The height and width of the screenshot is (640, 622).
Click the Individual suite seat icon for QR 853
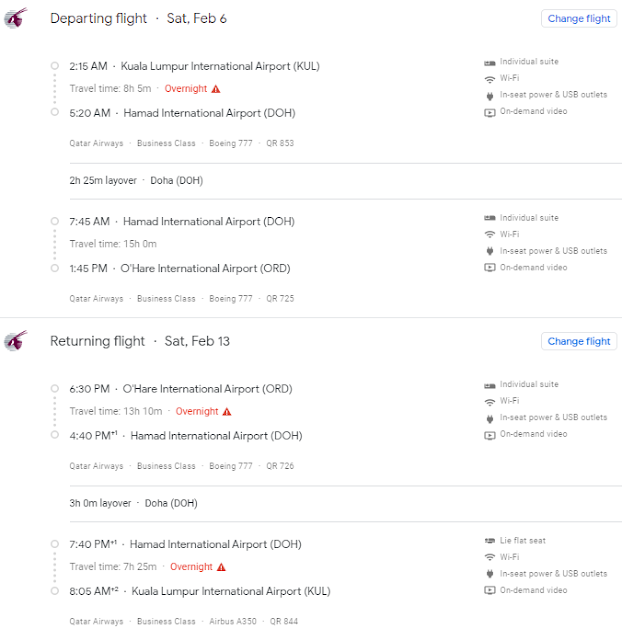(x=489, y=62)
